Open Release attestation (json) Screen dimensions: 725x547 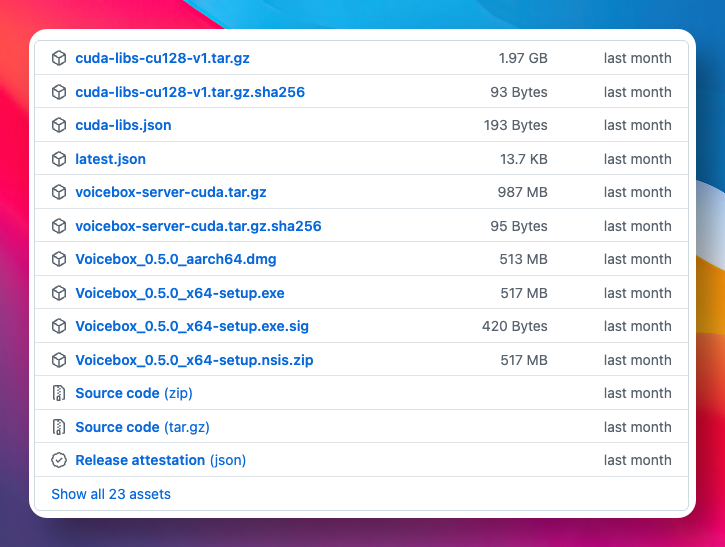click(x=160, y=460)
